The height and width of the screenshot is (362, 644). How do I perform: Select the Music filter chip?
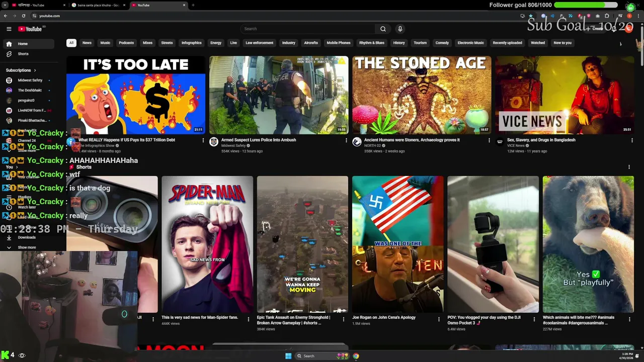pos(105,43)
